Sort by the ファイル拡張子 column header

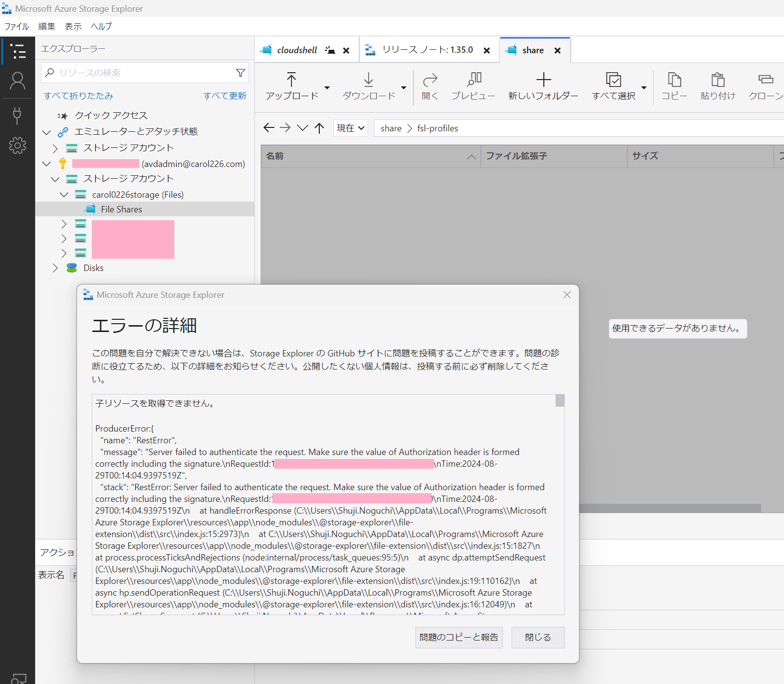[554, 156]
